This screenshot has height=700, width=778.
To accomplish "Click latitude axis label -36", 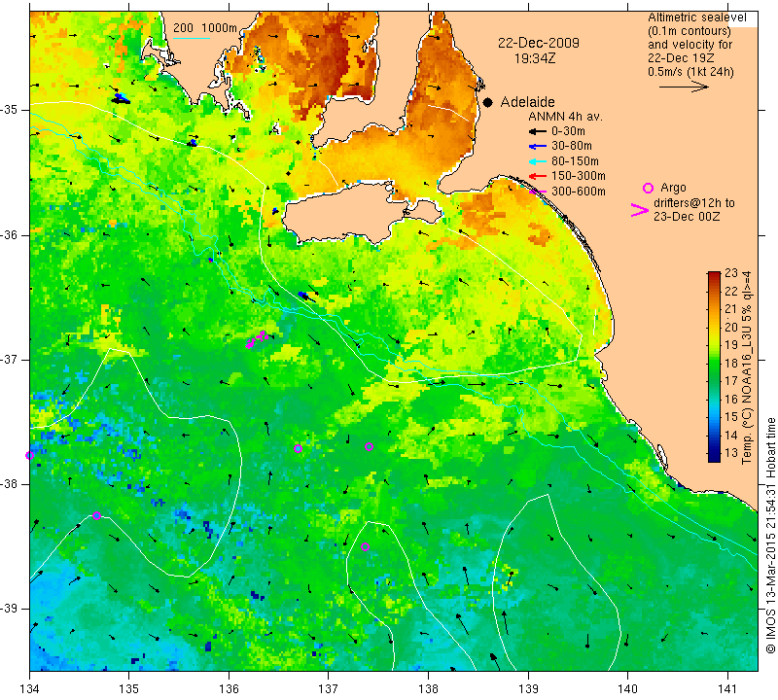I will [10, 234].
